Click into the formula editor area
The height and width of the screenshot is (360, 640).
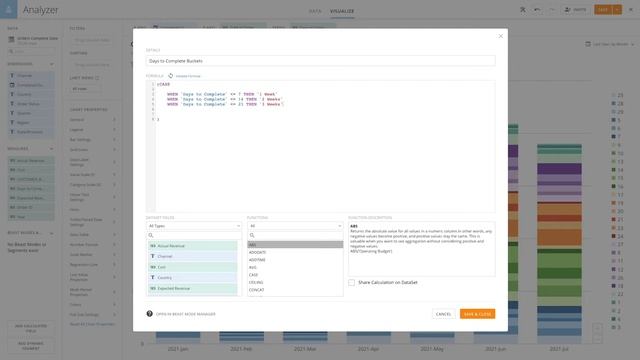click(320, 146)
